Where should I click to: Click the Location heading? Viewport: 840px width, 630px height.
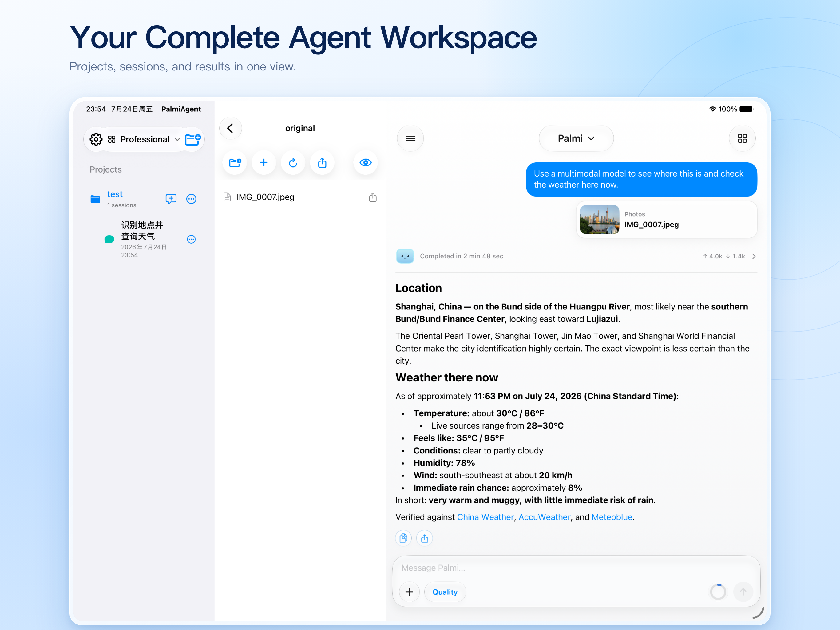click(418, 288)
